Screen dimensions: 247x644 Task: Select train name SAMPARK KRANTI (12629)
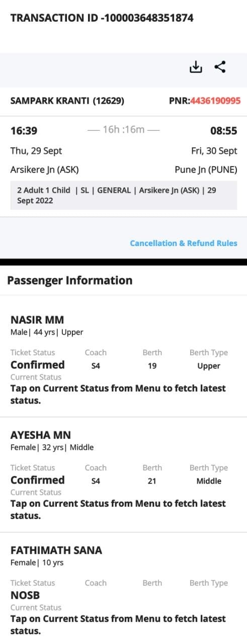click(67, 101)
